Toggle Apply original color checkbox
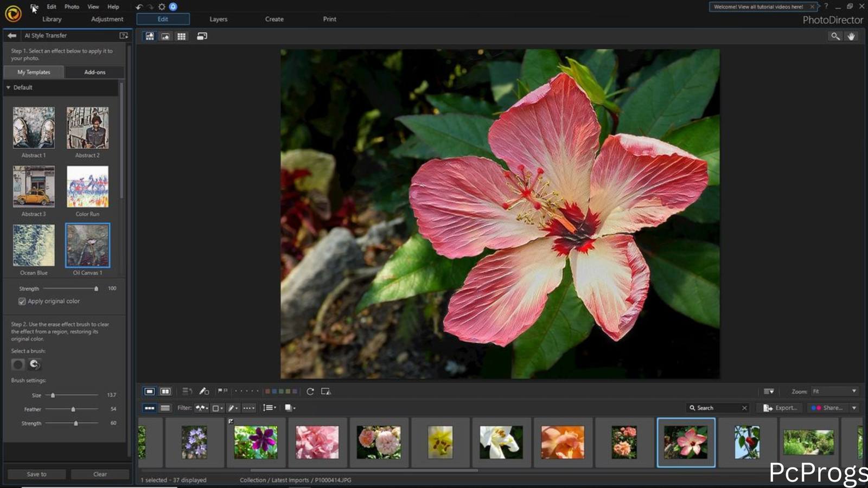Screen dimensions: 868x488 (22, 301)
